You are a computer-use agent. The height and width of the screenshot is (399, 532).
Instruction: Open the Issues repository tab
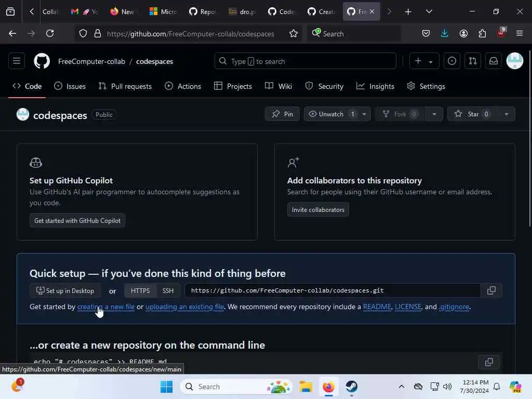coord(70,86)
